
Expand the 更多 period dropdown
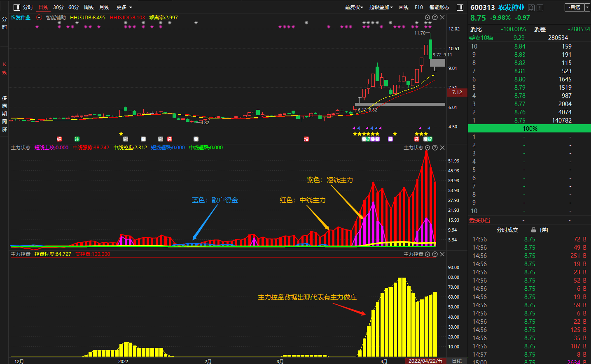tap(124, 7)
